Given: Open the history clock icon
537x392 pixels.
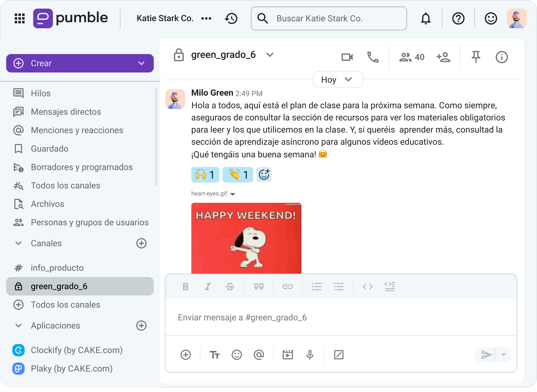Looking at the screenshot, I should click(x=231, y=18).
